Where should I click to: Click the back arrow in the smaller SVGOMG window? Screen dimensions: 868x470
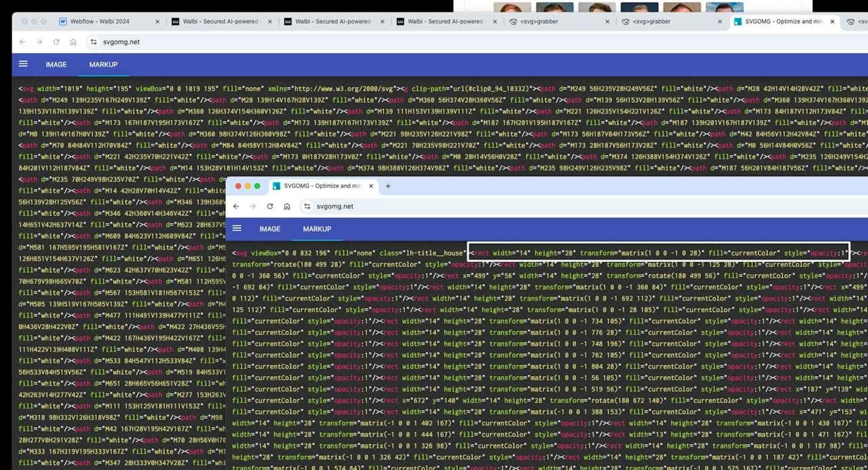coord(236,207)
